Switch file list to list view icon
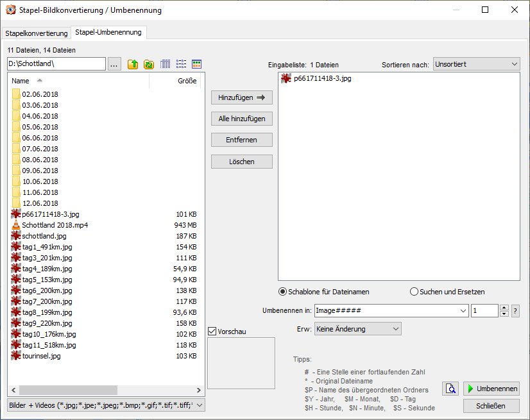 (x=181, y=64)
